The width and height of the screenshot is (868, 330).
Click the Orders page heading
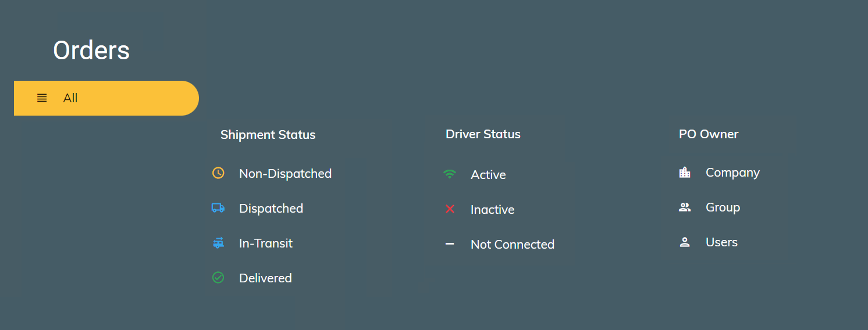coord(91,51)
